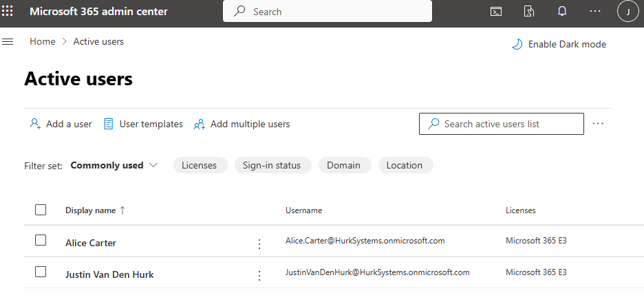644x304 pixels.
Task: Click the magnifier in top Search bar
Action: (x=239, y=12)
